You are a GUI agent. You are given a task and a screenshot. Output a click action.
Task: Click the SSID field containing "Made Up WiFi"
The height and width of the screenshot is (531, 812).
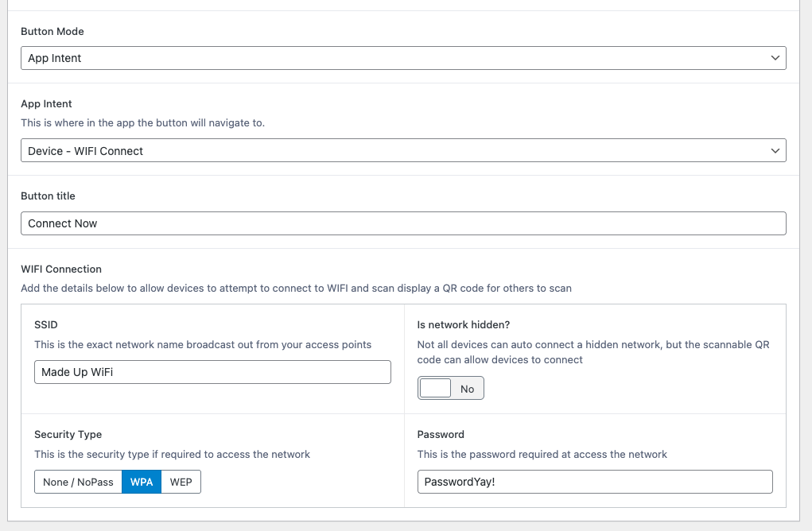(212, 371)
